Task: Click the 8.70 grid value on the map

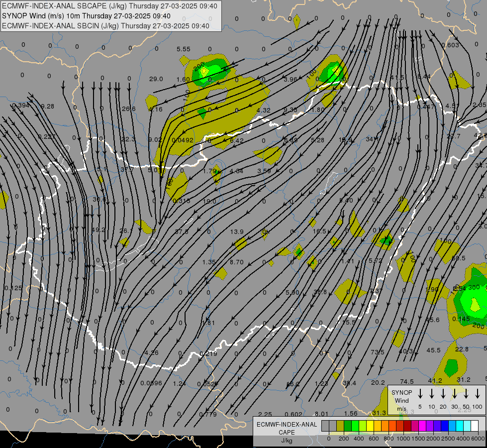Action: point(237,262)
